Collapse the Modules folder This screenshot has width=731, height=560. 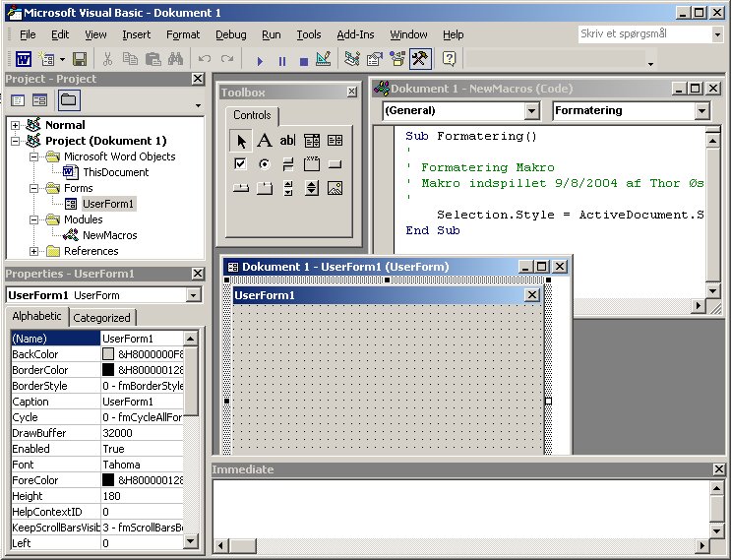pyautogui.click(x=34, y=219)
